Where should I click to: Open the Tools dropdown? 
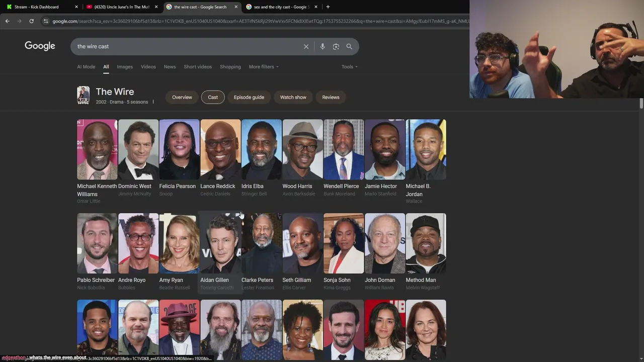coord(350,66)
